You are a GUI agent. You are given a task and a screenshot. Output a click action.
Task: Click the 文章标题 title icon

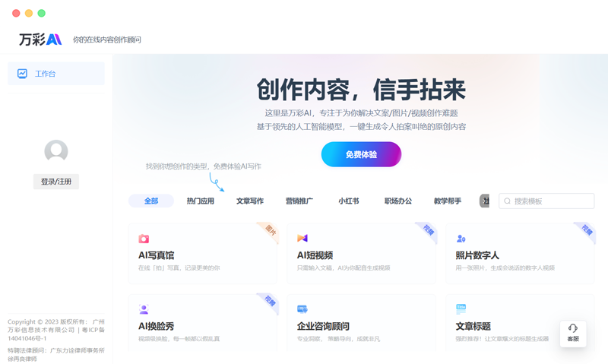point(461,309)
